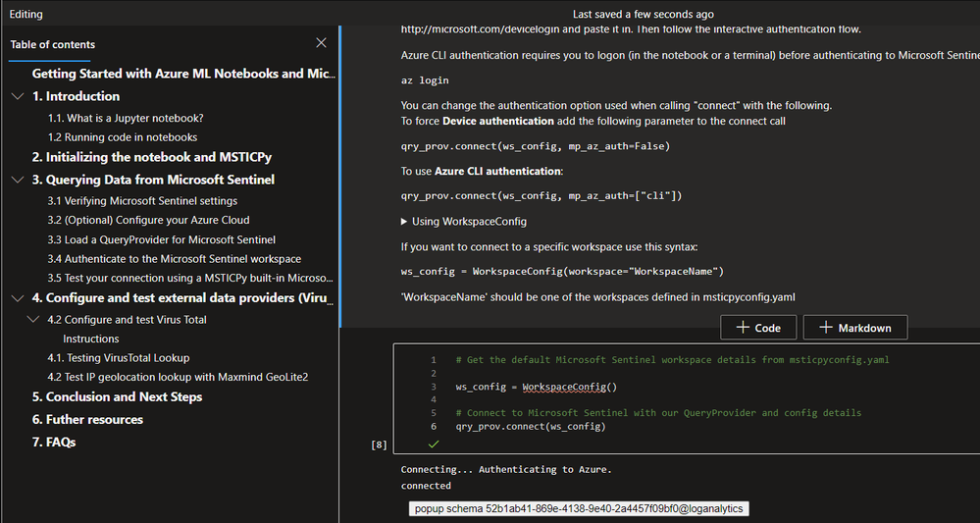Open 3.2 Configure your Azure Cloud
The width and height of the screenshot is (980, 523).
point(149,220)
